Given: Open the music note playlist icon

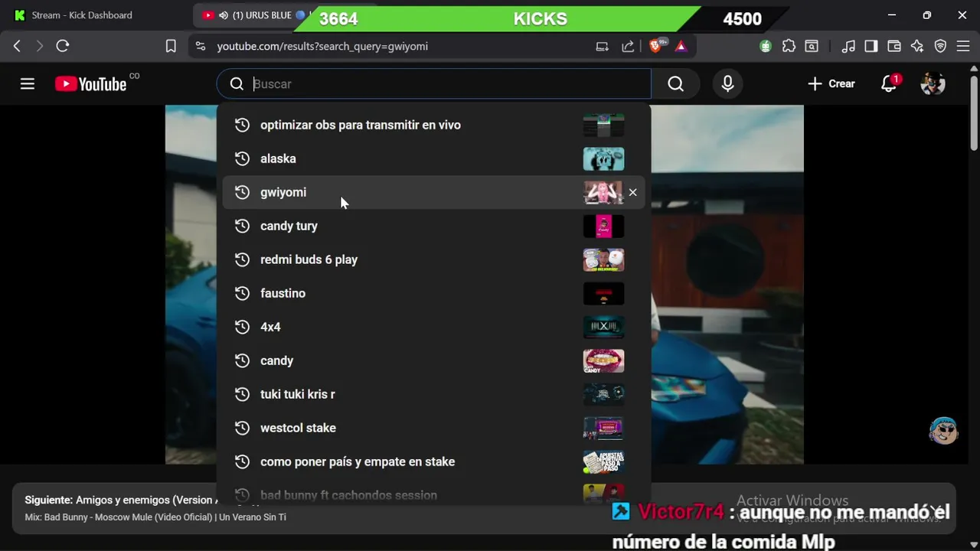Looking at the screenshot, I should 848,46.
